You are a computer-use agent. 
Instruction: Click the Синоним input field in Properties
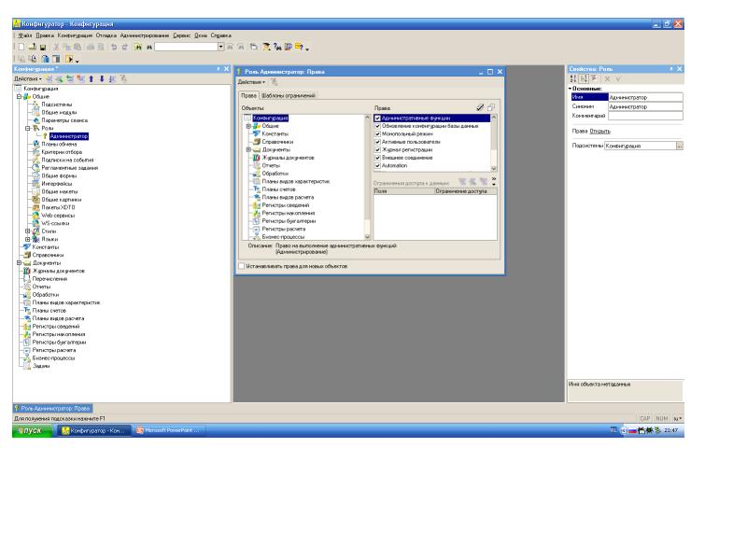coord(645,106)
